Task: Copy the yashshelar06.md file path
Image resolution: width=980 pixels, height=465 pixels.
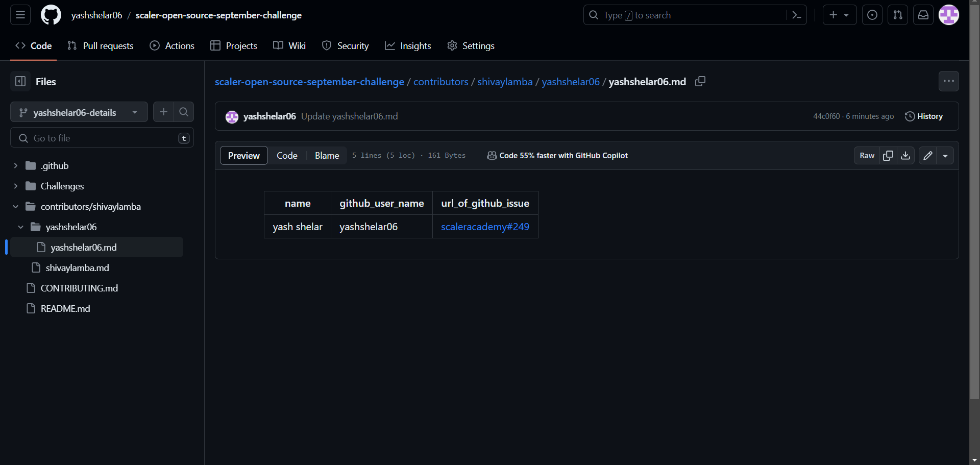Action: 700,81
